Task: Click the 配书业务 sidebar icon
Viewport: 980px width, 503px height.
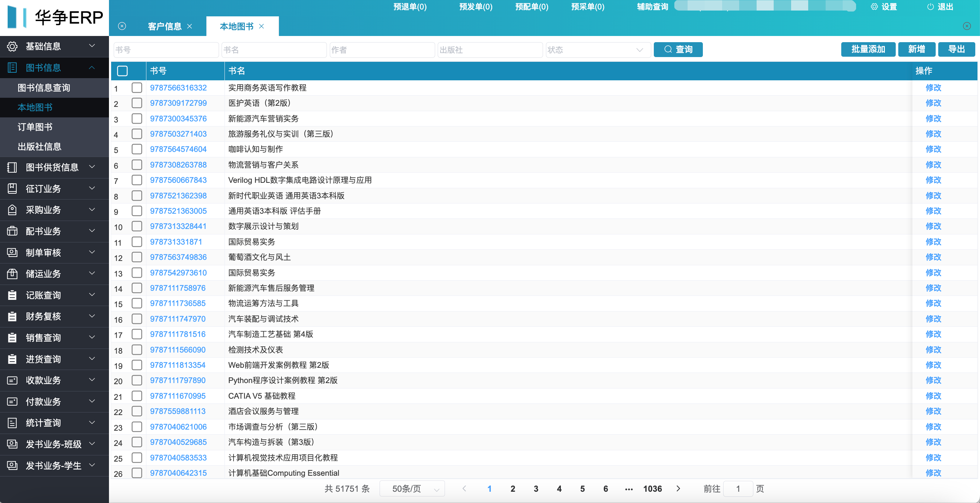Action: pyautogui.click(x=12, y=231)
